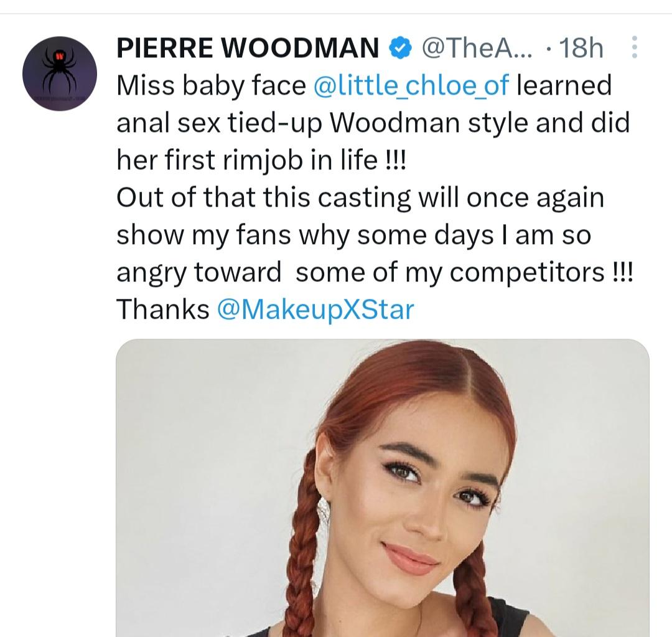Click the blue verified checkmark badge
Screen dimensions: 672x637
pyautogui.click(x=399, y=47)
